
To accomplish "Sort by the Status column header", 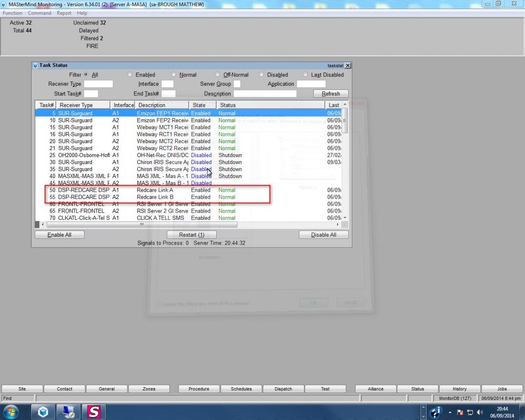I will 271,105.
